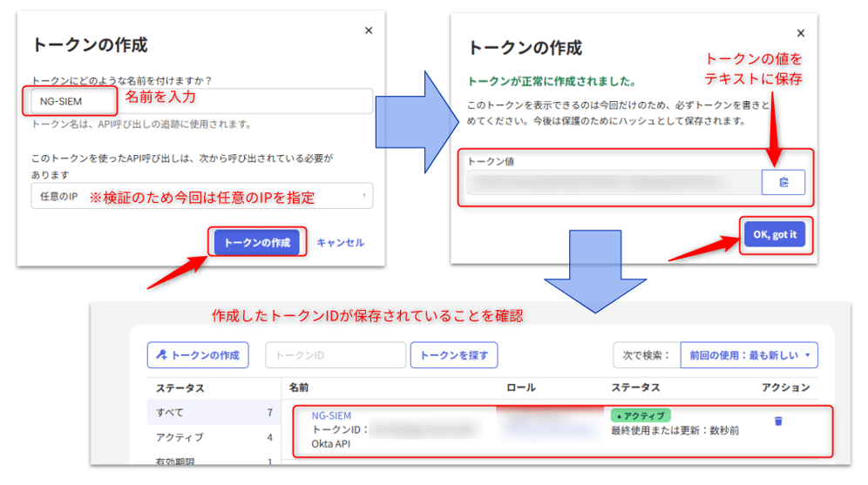Viewport: 868px width, 485px height.
Task: Select the すべて status filter
Action: click(214, 412)
